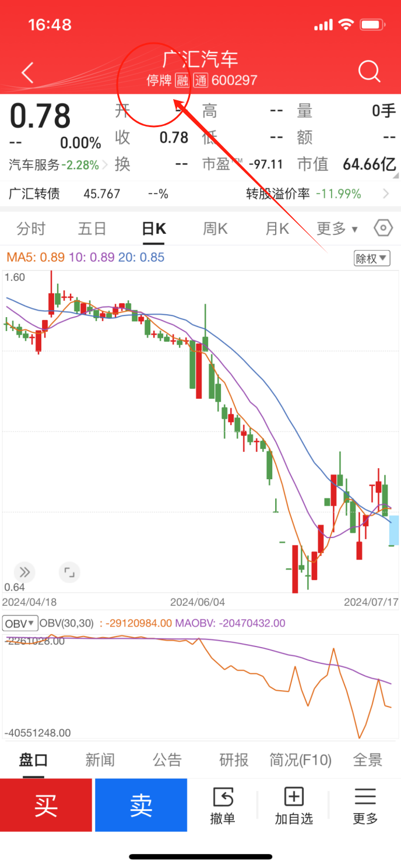The image size is (401, 868).
Task: Open 汽车服务 sector chevron
Action: [105, 165]
